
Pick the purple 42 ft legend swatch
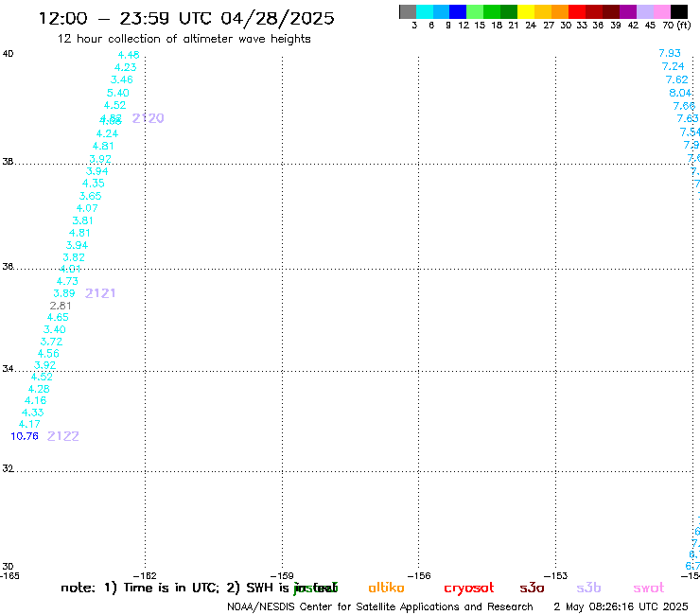pyautogui.click(x=628, y=11)
